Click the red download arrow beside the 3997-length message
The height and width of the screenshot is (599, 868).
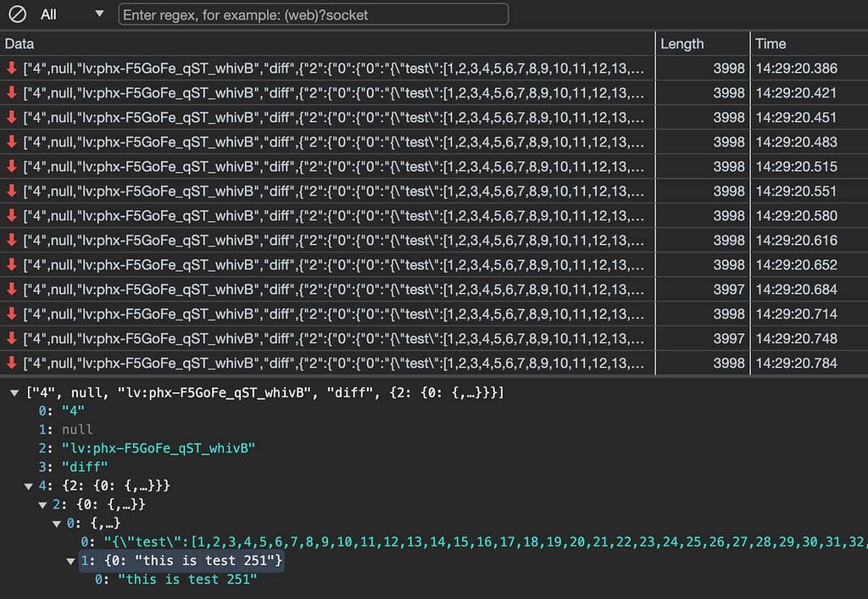click(x=11, y=288)
